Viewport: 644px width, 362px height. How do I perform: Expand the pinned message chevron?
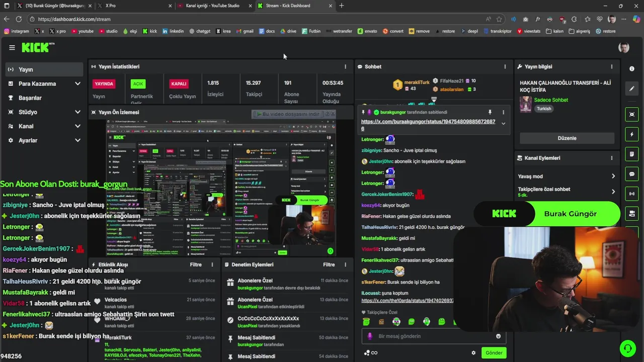tap(504, 124)
